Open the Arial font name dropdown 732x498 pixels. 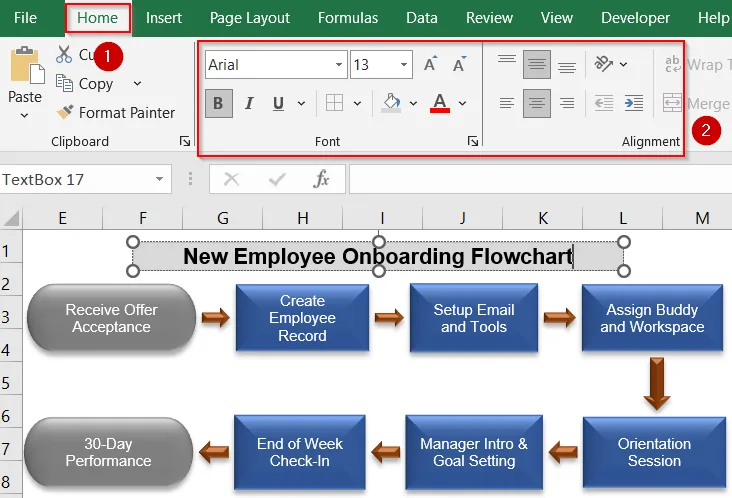339,64
